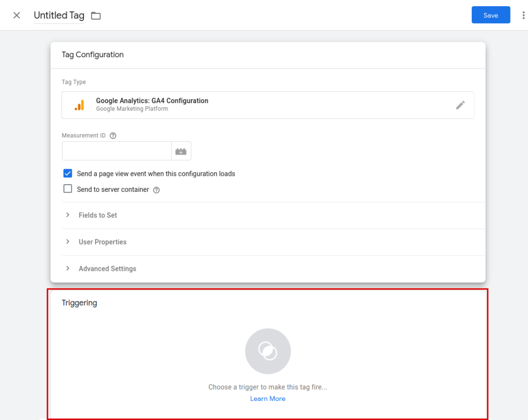Screen dimensions: 528x420
Task: Click the circular trigger placeholder icon
Action: (268, 351)
